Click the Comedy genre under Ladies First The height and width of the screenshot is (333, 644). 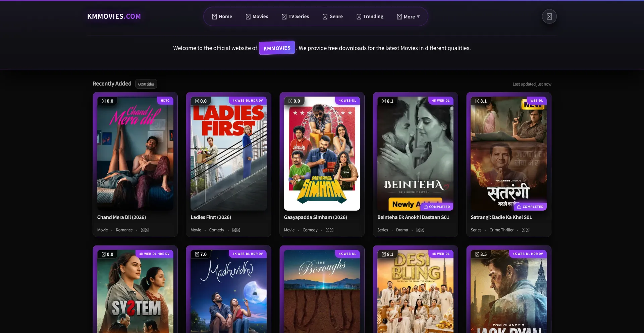pyautogui.click(x=217, y=230)
